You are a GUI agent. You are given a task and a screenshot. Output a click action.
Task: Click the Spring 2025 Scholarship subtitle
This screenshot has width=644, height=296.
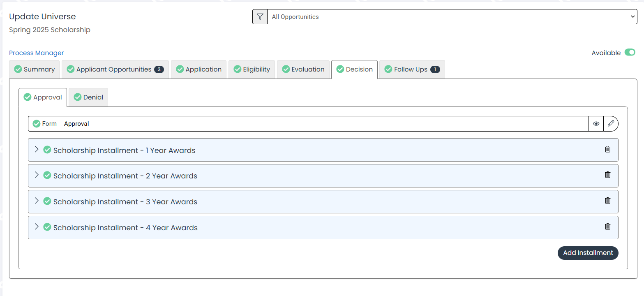pos(50,30)
